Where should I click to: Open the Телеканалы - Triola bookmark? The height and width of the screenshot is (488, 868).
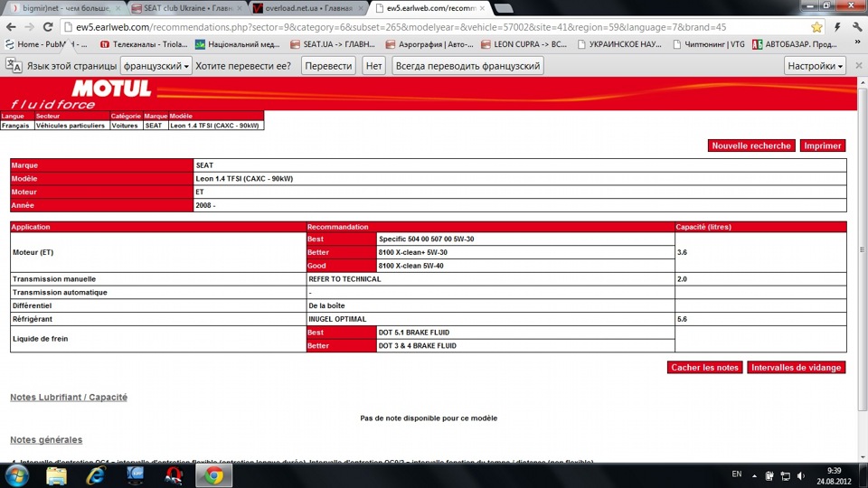pos(144,44)
